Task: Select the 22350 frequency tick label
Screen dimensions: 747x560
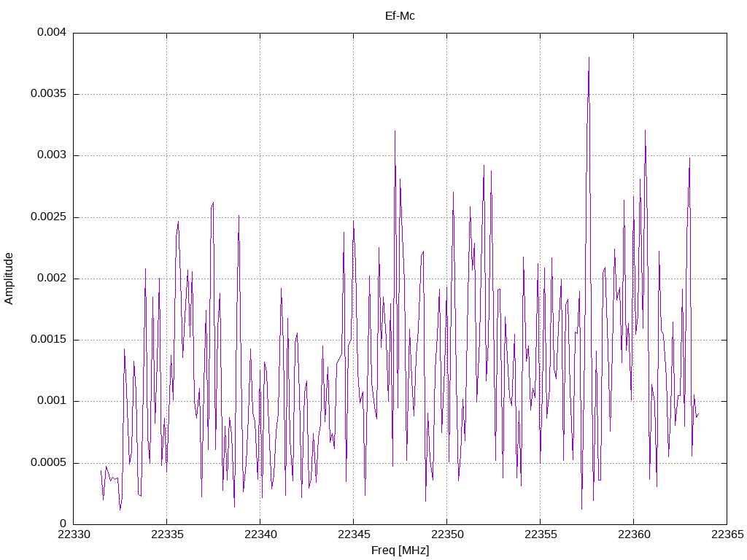Action: [x=446, y=534]
